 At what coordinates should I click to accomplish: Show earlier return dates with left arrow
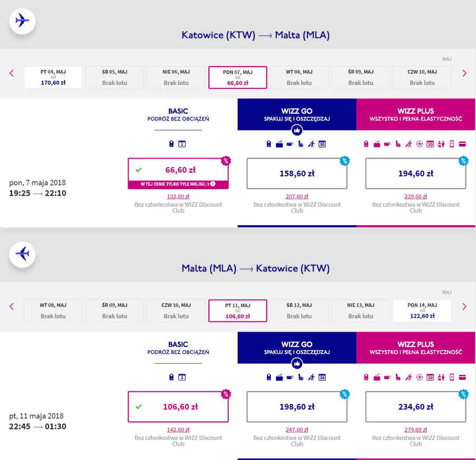pyautogui.click(x=12, y=307)
